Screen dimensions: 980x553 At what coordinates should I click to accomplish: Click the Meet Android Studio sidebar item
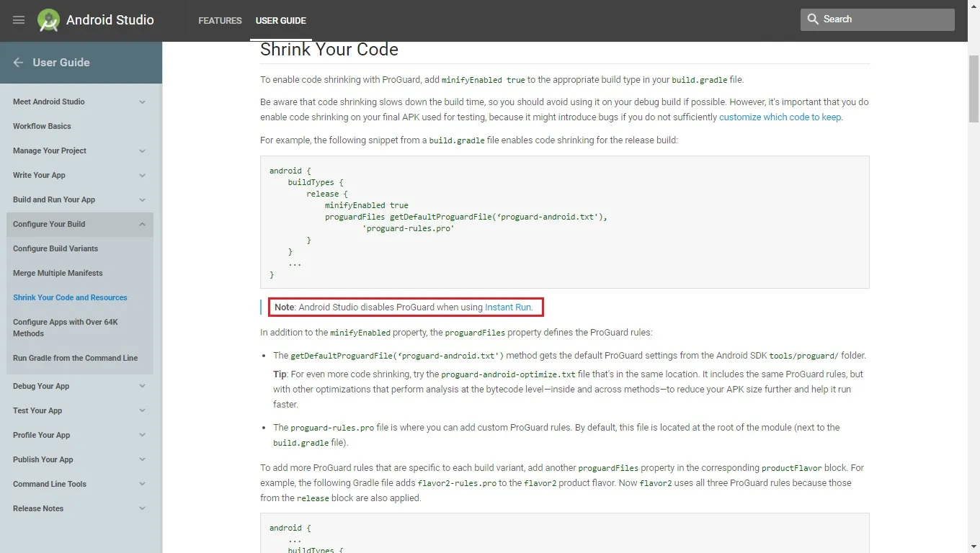click(x=48, y=102)
